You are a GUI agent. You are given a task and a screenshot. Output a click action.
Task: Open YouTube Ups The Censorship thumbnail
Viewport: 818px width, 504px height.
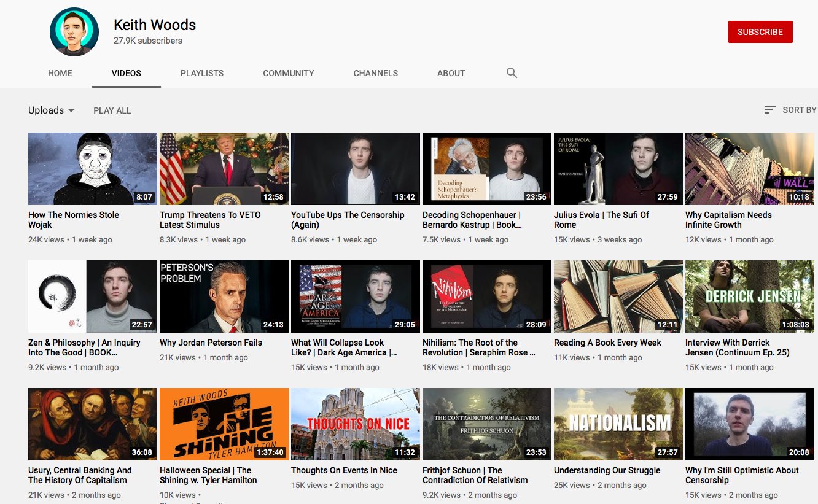[356, 169]
